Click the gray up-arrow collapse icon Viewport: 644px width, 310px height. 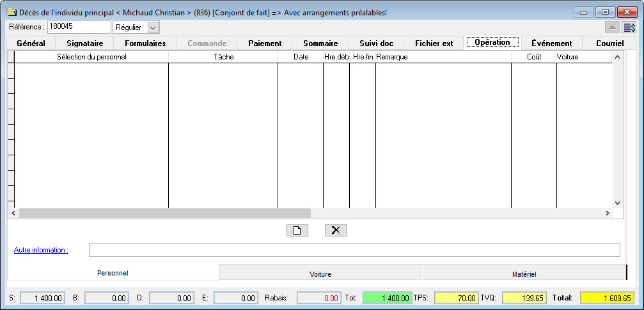coord(612,27)
